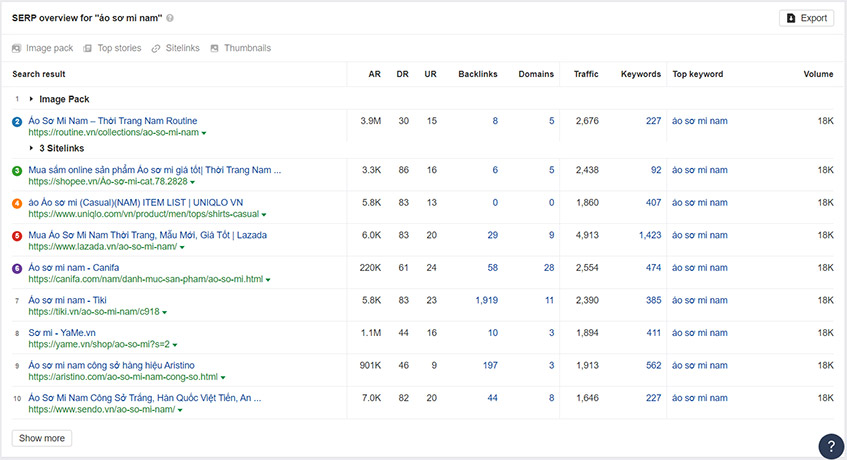Open the dropdown arrow after the lazada.vn URL
Image resolution: width=847 pixels, height=460 pixels.
(x=182, y=247)
